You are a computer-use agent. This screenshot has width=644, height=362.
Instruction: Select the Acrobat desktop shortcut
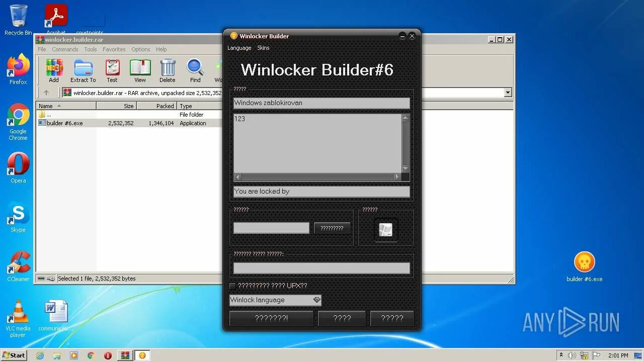tap(56, 19)
